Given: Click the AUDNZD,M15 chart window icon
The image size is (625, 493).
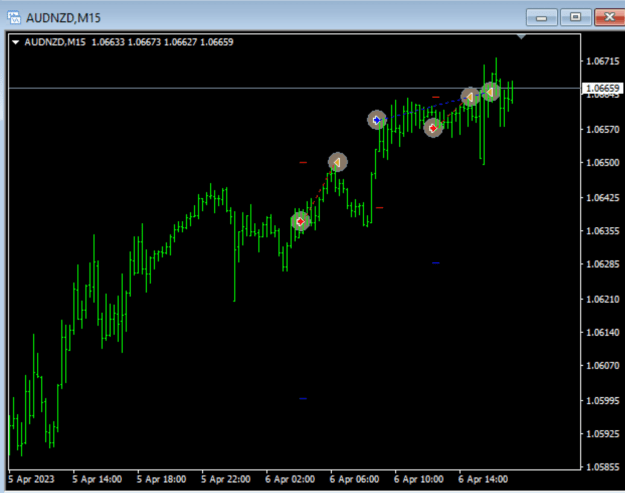Looking at the screenshot, I should (14, 17).
